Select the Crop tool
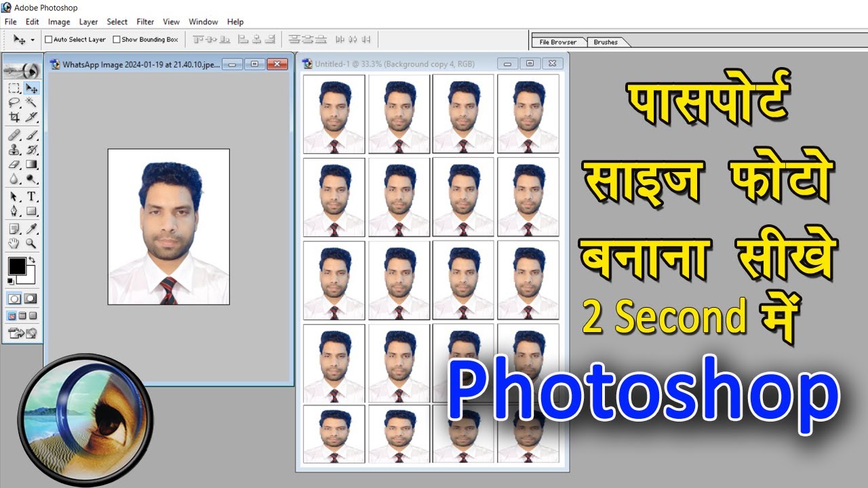The image size is (868, 488). [14, 117]
